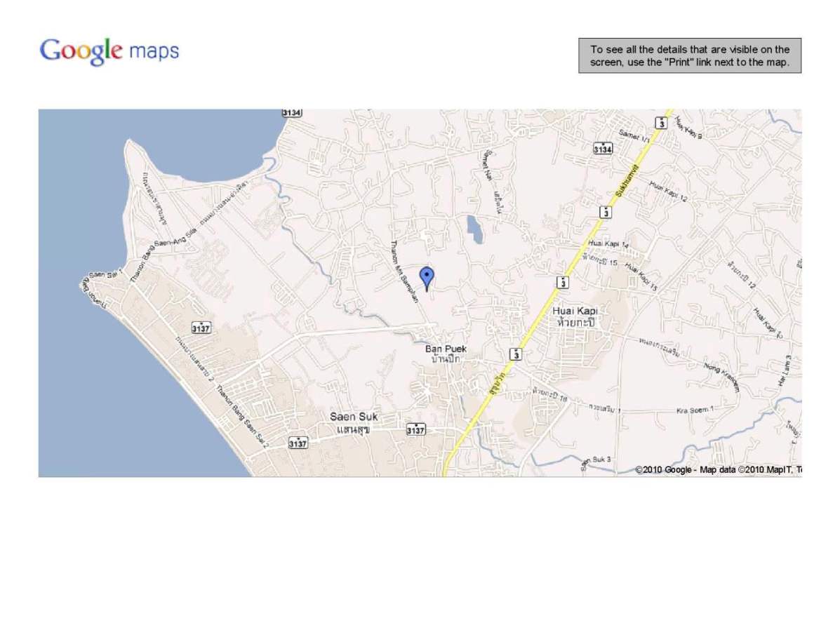Click route 3 shield directly above Huai Kapi label
This screenshot has height=644, width=840.
[562, 282]
